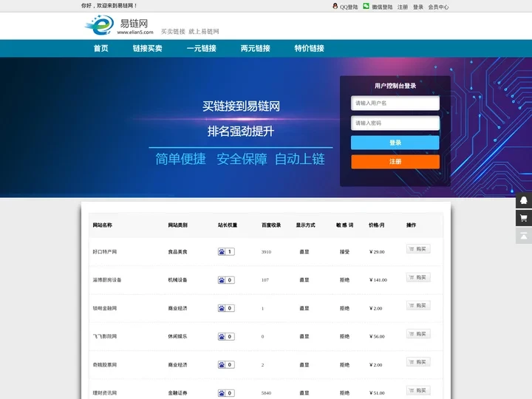Click Baidu weight badge in 股票网 row

tap(226, 365)
